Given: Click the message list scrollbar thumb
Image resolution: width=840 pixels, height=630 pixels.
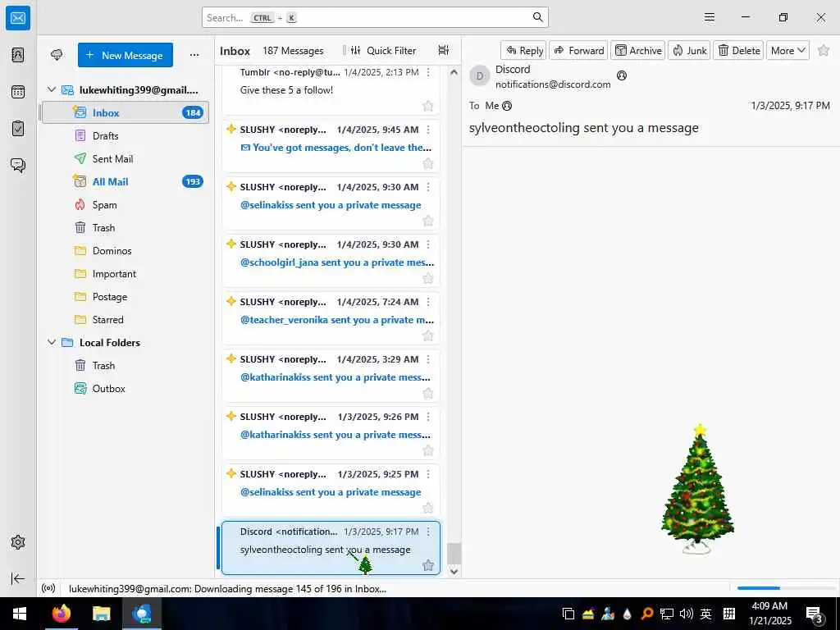Looking at the screenshot, I should pyautogui.click(x=454, y=554).
